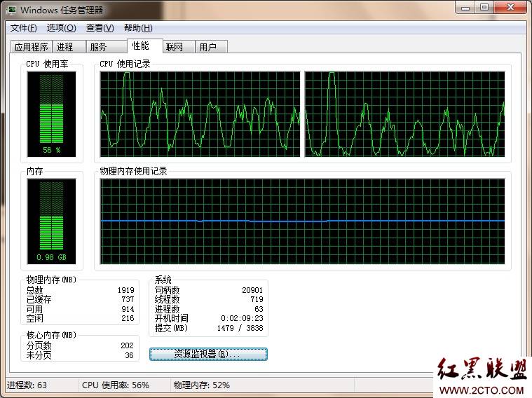Click the 可用 value 914
The height and width of the screenshot is (398, 532).
[128, 309]
